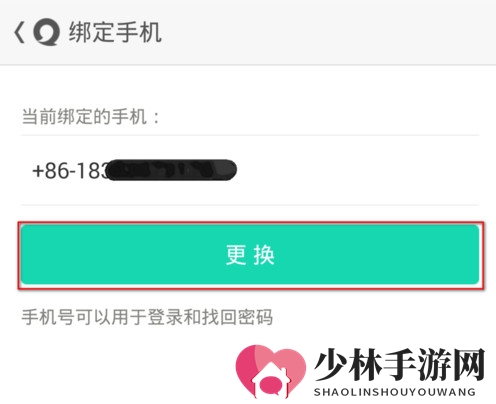Click the speech bubble inside the house icon
The width and height of the screenshot is (496, 404).
[271, 385]
